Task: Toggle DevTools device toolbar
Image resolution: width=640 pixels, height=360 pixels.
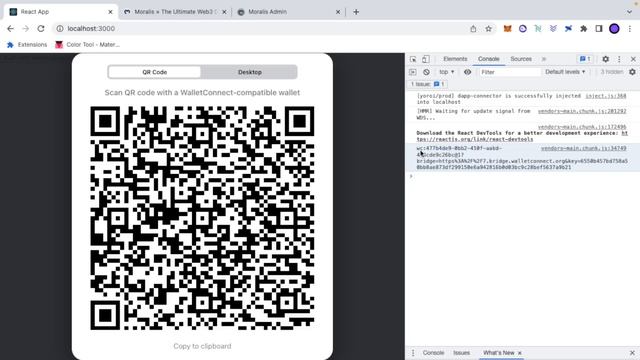Action: click(426, 59)
